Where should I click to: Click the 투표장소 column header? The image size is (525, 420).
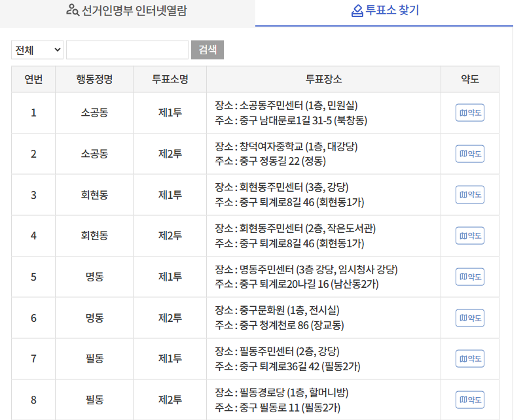(x=324, y=79)
